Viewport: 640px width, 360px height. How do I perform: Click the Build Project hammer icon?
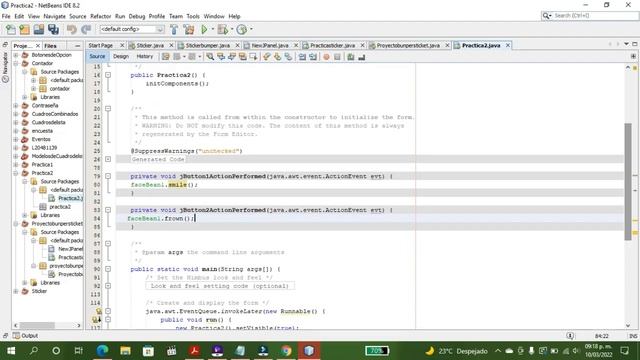pos(174,29)
